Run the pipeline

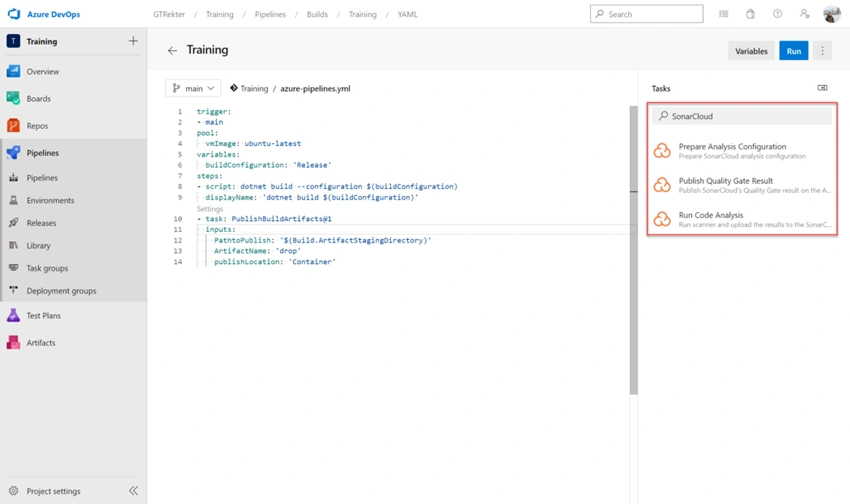pyautogui.click(x=794, y=51)
